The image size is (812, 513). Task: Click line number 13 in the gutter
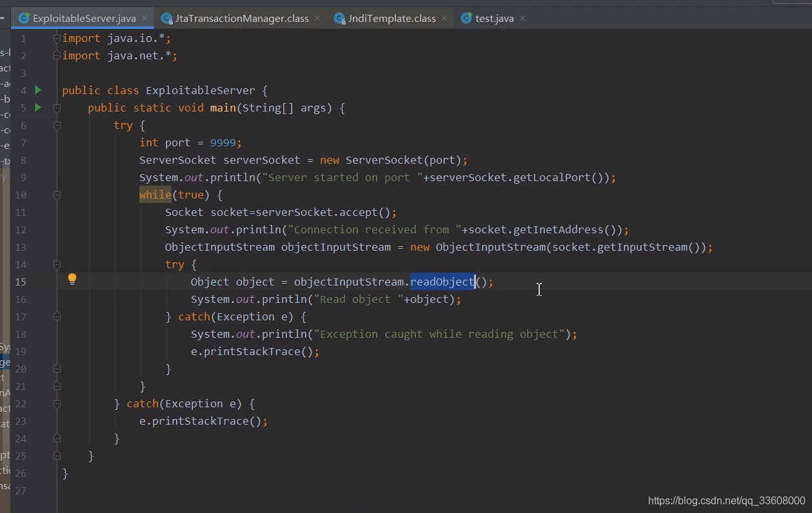[20, 247]
